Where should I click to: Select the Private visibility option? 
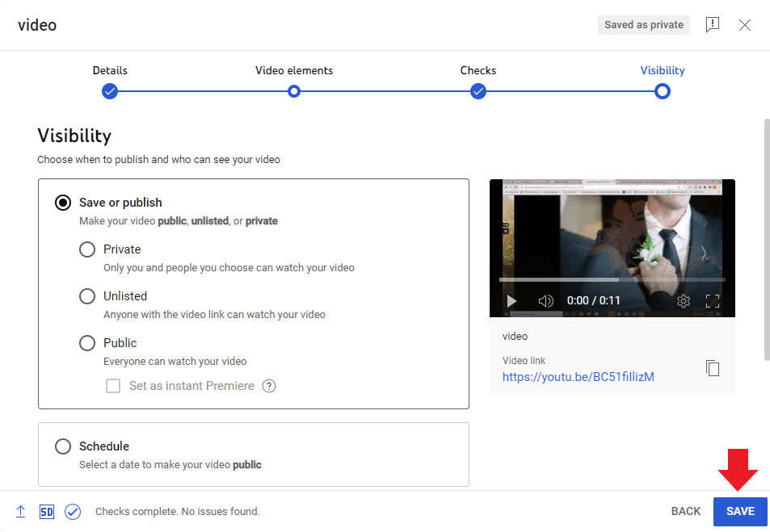[87, 249]
